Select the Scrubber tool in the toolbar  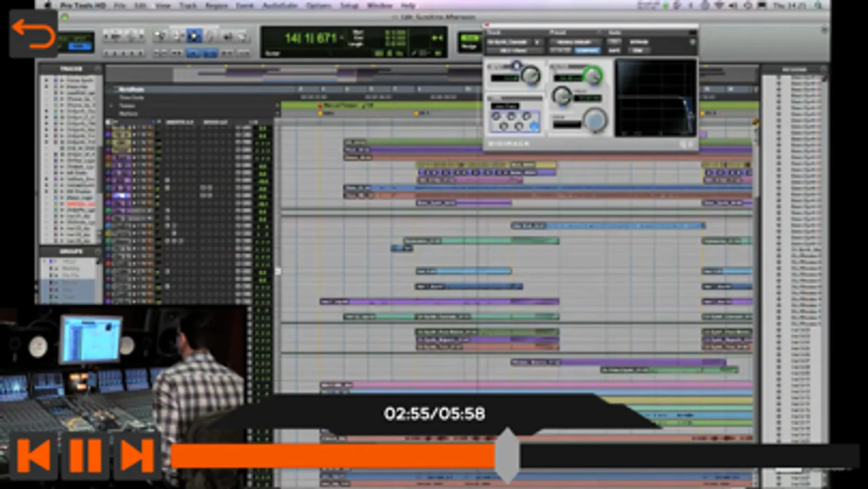(x=227, y=36)
